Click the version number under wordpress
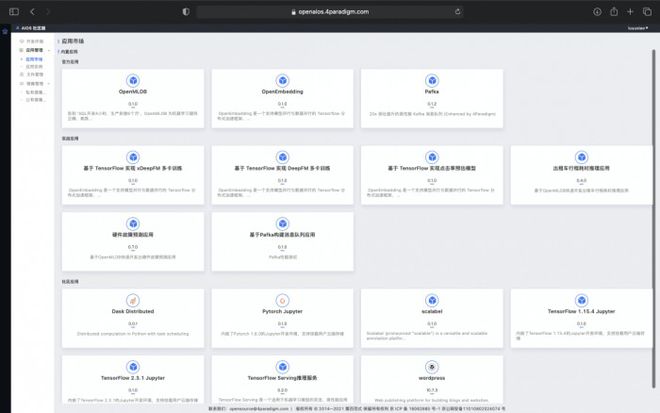 click(x=432, y=390)
